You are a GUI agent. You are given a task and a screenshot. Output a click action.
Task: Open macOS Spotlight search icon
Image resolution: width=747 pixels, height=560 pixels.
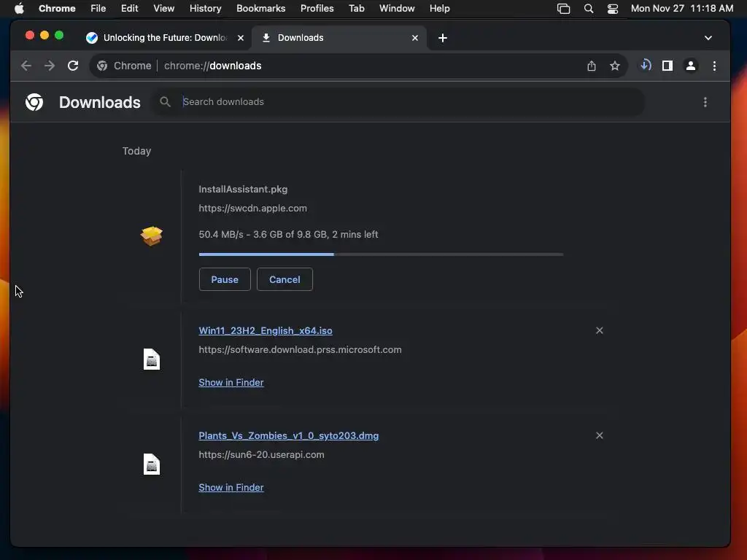click(x=589, y=8)
